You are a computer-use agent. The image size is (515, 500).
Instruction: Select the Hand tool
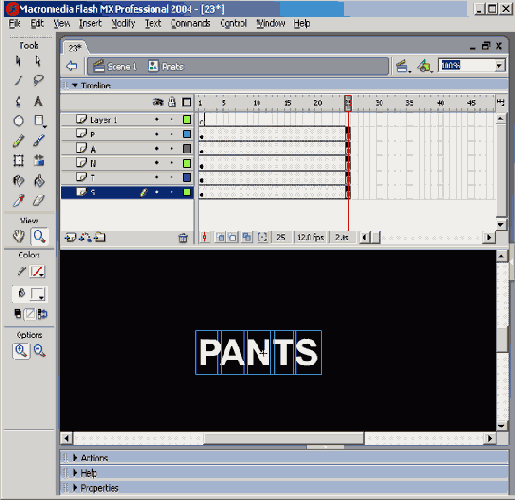[x=19, y=237]
